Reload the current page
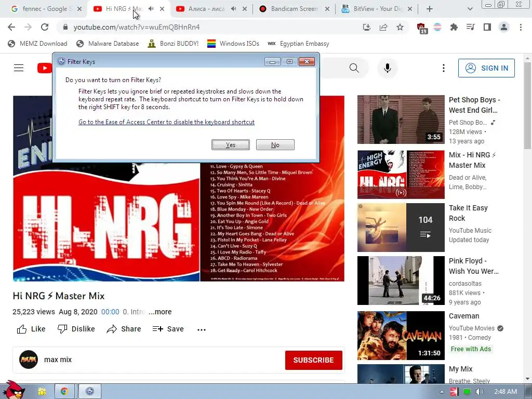 [45, 27]
